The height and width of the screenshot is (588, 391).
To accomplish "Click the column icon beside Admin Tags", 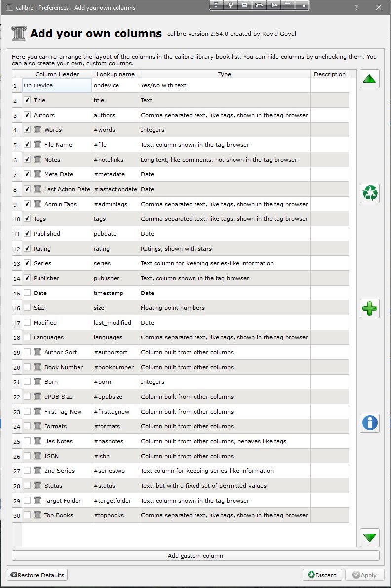I will tap(38, 204).
